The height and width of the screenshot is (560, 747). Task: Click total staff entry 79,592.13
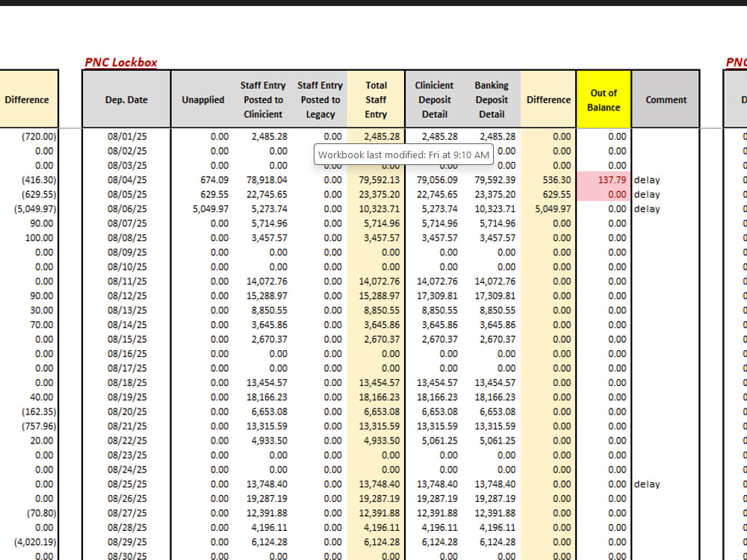coord(379,180)
